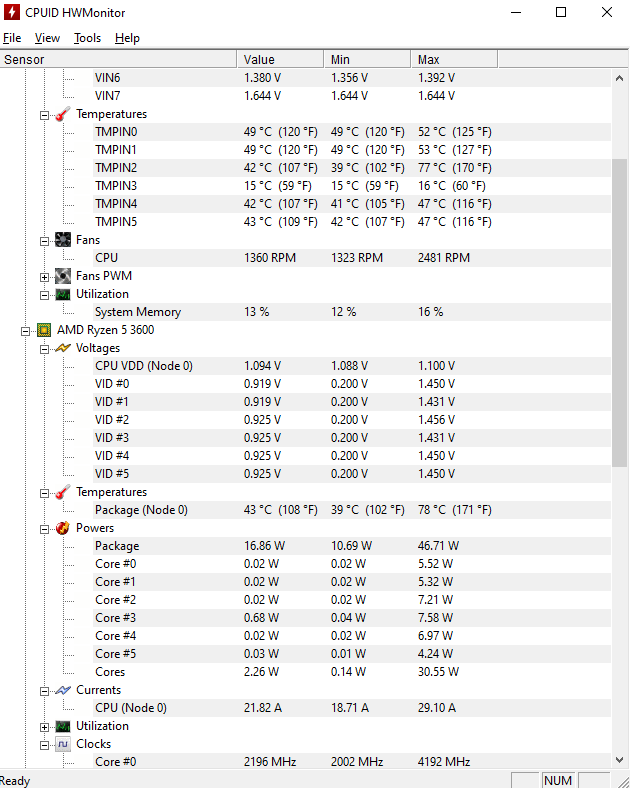
Task: Click the Clocks square-wave icon
Action: point(63,744)
